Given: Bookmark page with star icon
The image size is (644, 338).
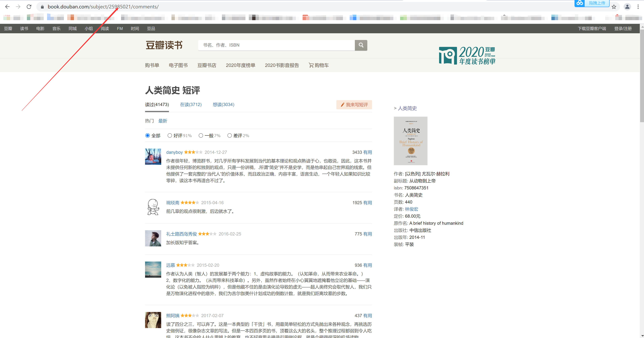Looking at the screenshot, I should click(x=614, y=7).
